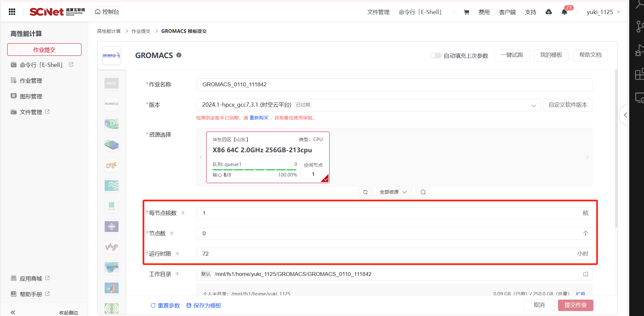Open 客户端 in top navigation
This screenshot has width=644, height=316.
point(507,12)
